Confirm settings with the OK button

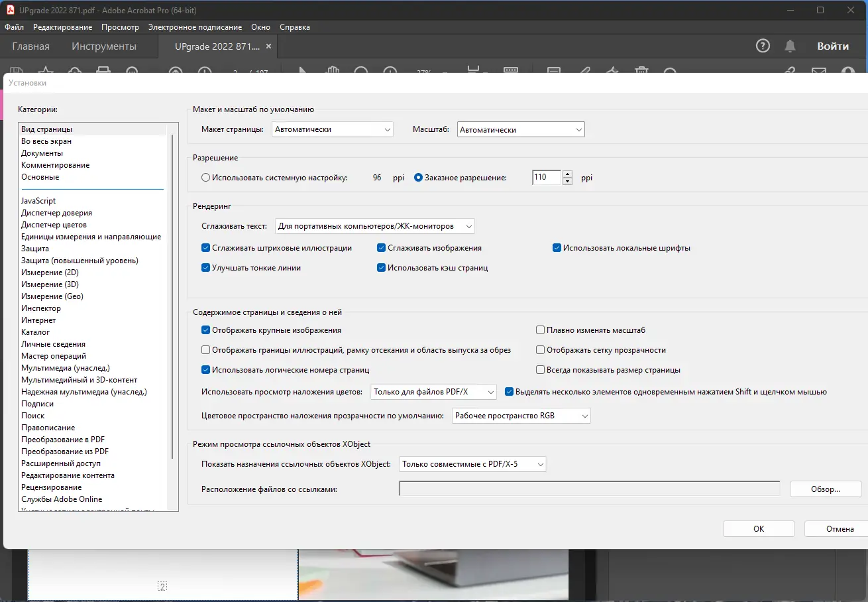click(x=759, y=529)
